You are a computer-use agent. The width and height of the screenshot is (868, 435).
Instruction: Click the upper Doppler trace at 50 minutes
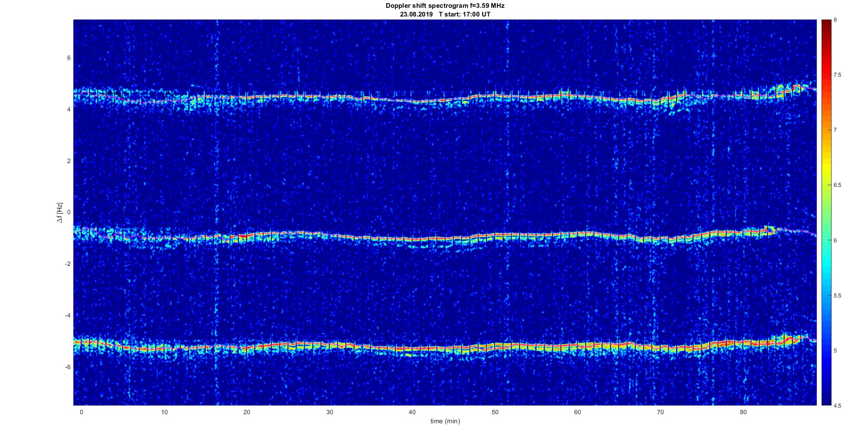point(495,96)
